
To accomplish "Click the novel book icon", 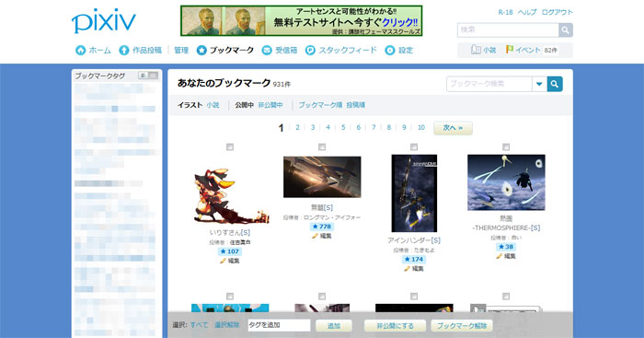I will (476, 50).
